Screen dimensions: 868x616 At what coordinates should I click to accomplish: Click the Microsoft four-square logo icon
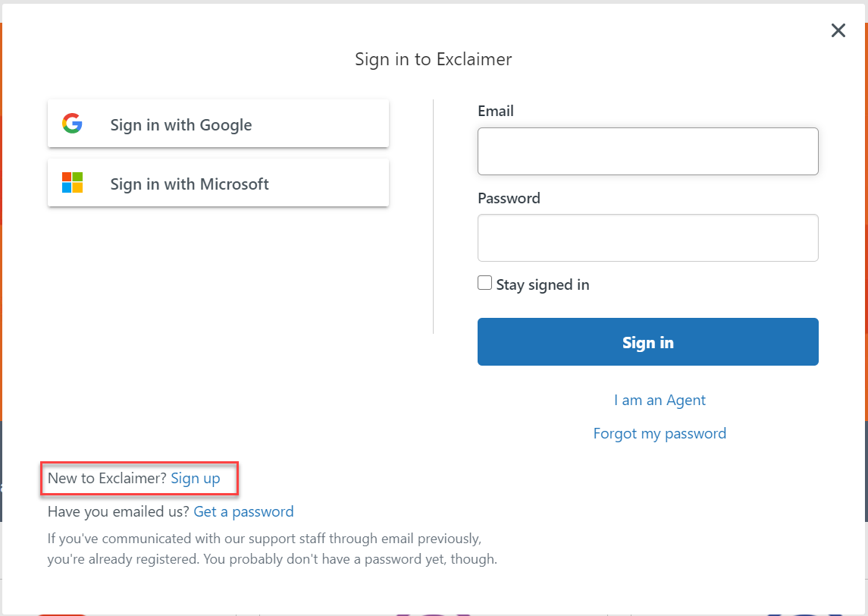click(72, 183)
